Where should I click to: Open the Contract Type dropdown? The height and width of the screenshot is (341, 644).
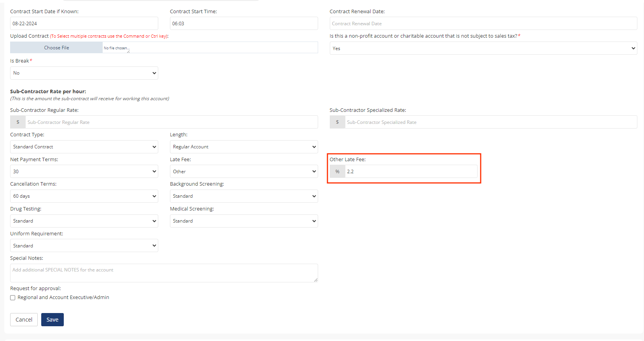click(84, 147)
